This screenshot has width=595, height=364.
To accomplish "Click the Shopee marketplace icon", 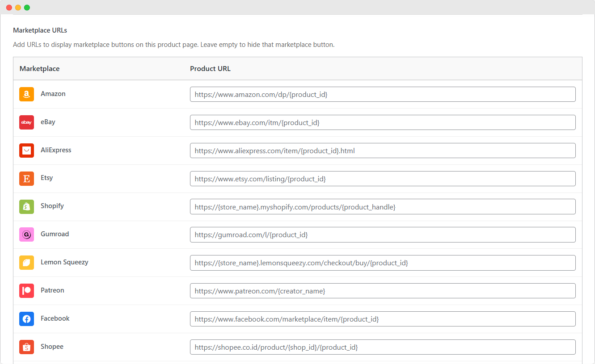I will (x=27, y=347).
